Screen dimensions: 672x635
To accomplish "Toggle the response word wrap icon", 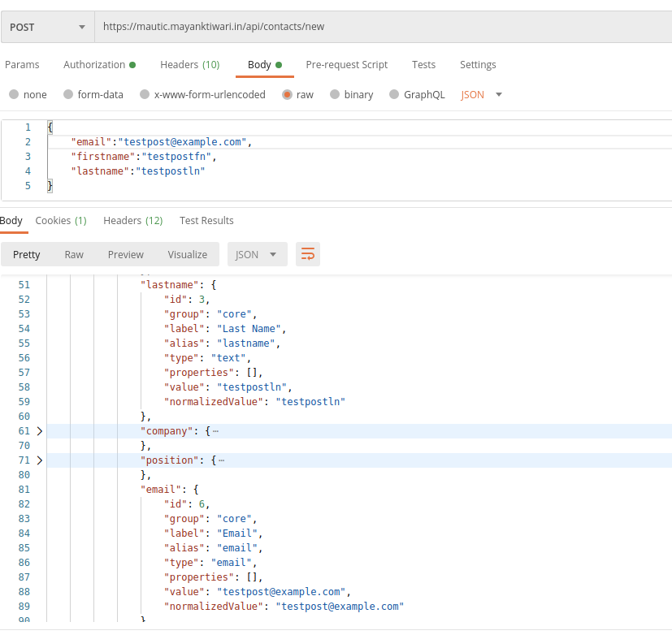I will (308, 254).
